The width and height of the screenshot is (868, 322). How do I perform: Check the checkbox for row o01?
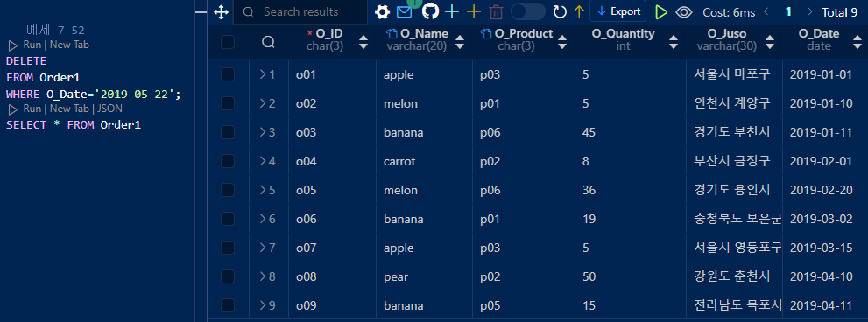[x=228, y=74]
